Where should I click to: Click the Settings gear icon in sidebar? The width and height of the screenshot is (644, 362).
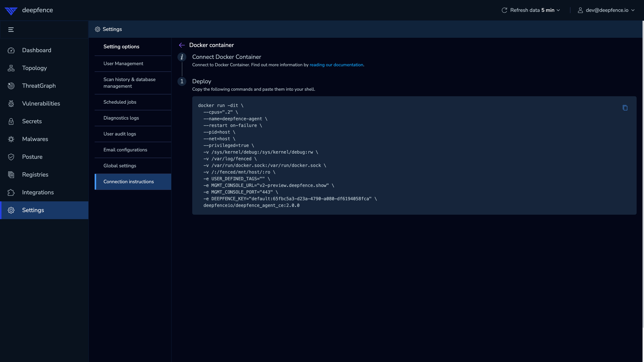coord(11,210)
